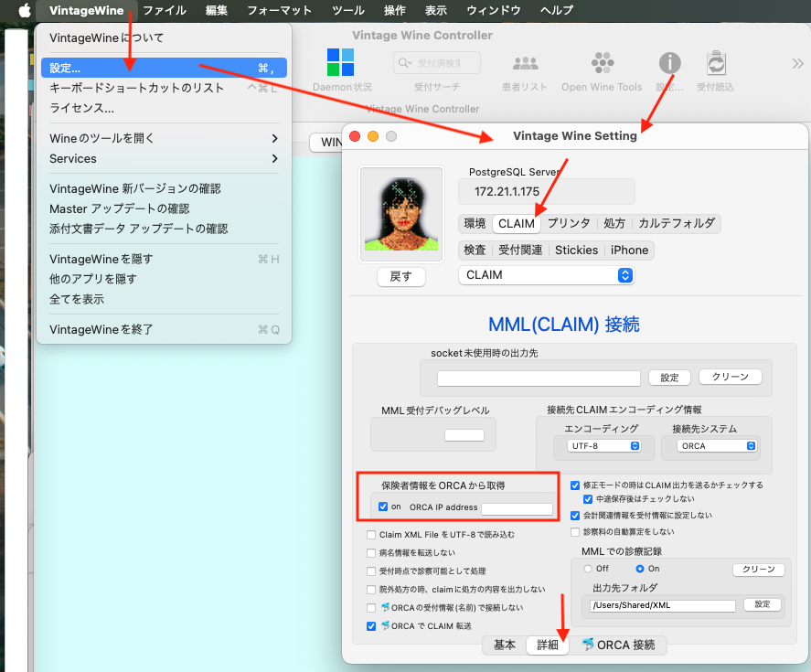Toggle the ORCA insurer info 'on' checkbox
The image size is (811, 672).
[x=383, y=507]
